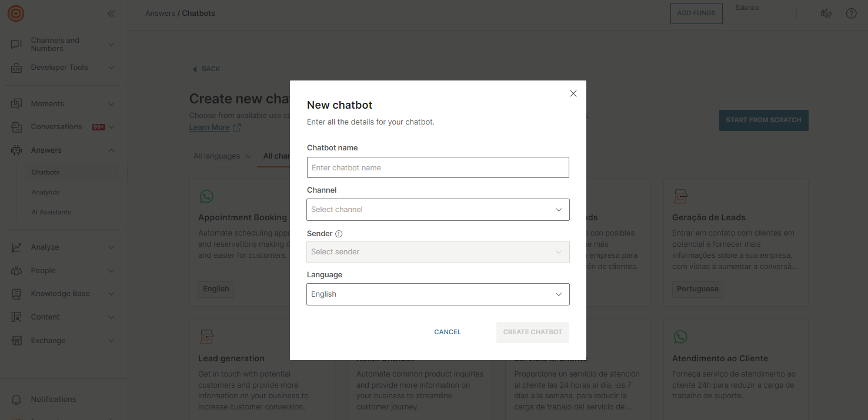The image size is (868, 420).
Task: Select the Channels and Numbers icon
Action: [17, 44]
